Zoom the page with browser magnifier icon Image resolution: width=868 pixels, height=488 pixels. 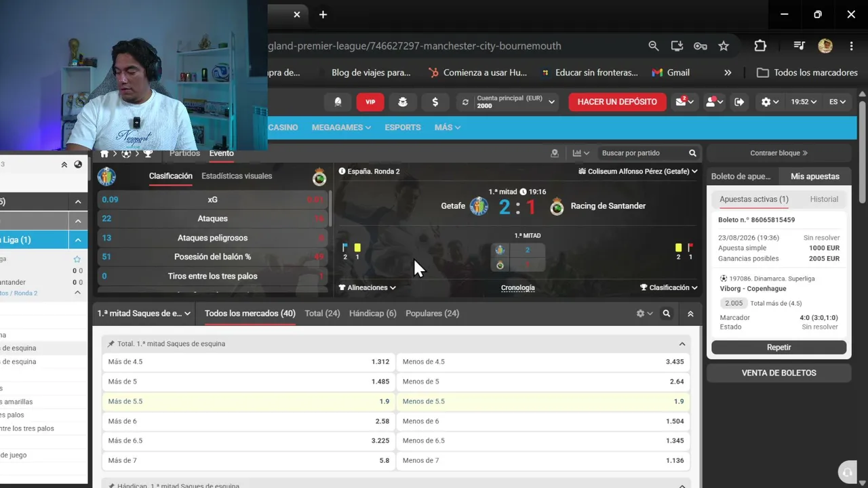pyautogui.click(x=654, y=46)
